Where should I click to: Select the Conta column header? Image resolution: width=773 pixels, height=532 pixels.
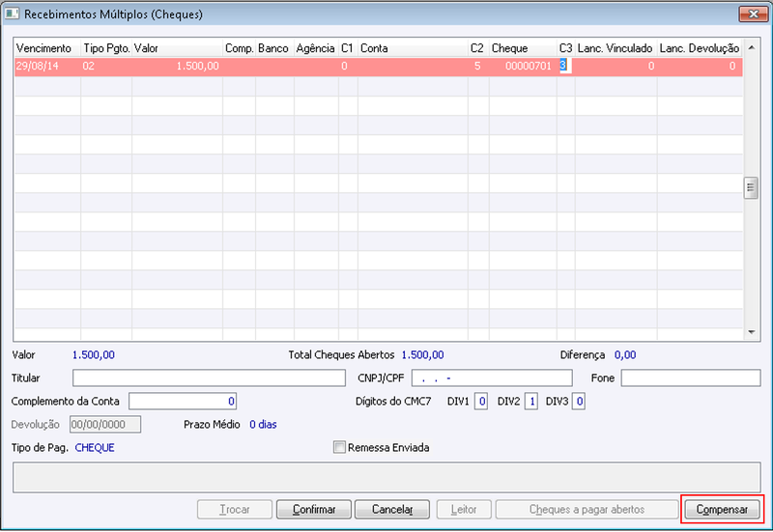(x=414, y=48)
